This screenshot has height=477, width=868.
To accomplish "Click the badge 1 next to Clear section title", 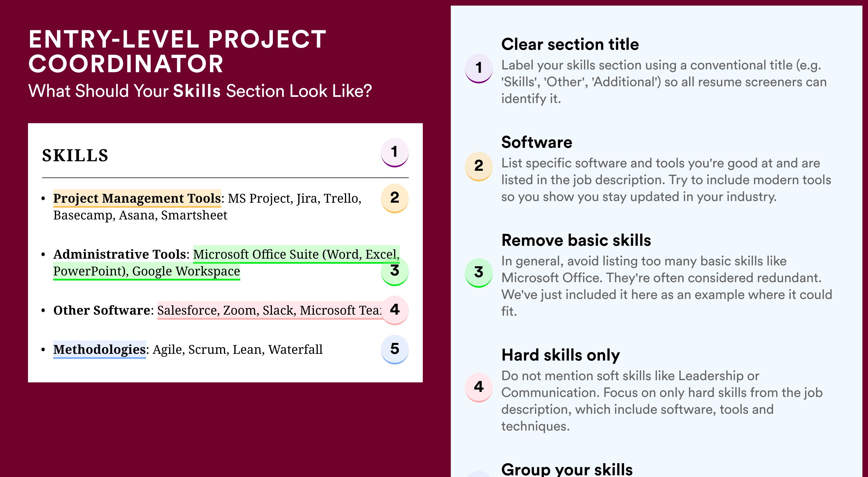I will click(479, 68).
